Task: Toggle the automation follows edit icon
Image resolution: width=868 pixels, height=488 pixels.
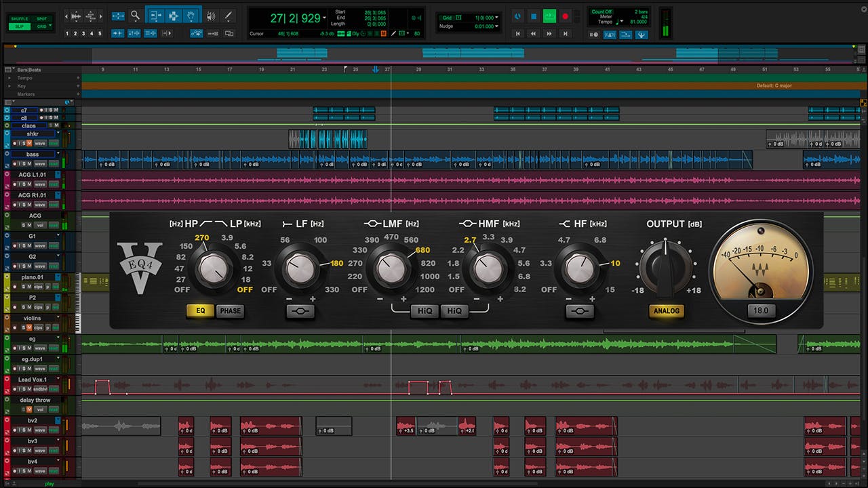Action: coord(197,33)
